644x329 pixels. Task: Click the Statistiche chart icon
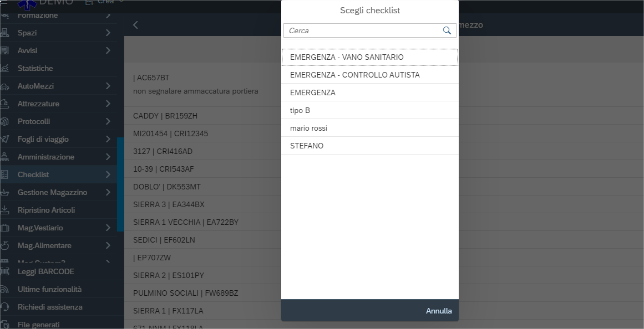5,69
